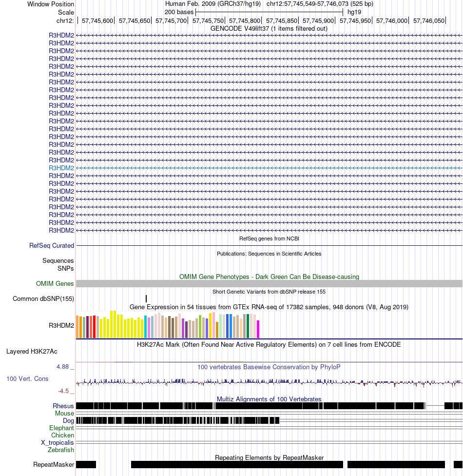
Task: Click the longest black RepeatMasker block
Action: point(237,464)
